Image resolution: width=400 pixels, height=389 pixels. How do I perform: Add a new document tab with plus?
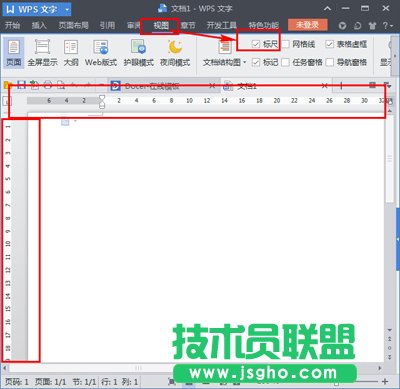(341, 86)
